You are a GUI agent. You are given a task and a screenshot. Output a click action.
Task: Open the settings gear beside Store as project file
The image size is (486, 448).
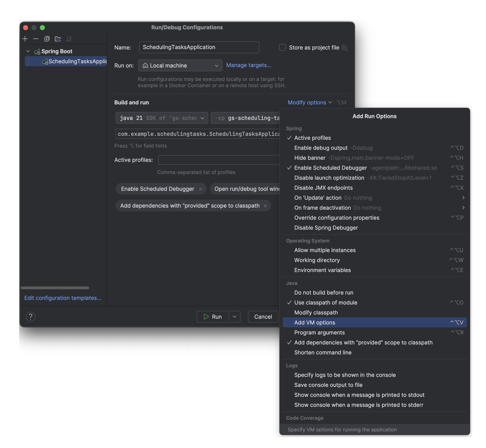tap(344, 47)
